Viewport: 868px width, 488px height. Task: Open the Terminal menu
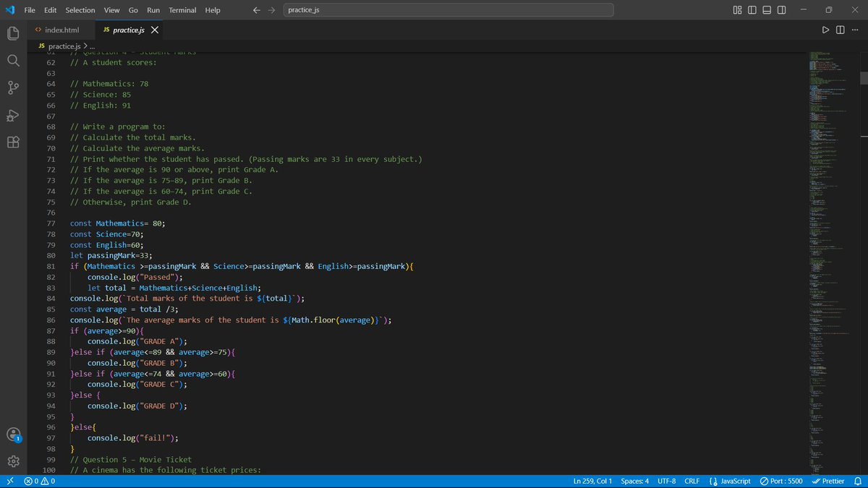tap(183, 10)
